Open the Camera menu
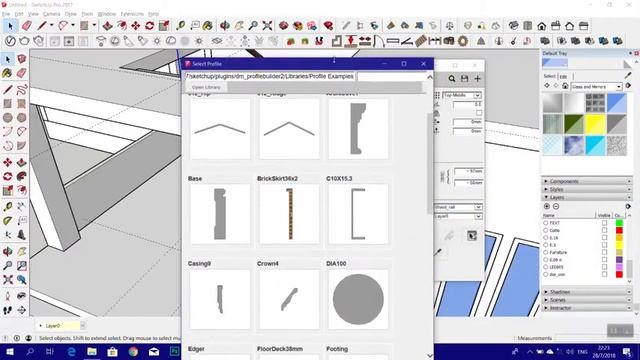The image size is (640, 360). (x=51, y=14)
